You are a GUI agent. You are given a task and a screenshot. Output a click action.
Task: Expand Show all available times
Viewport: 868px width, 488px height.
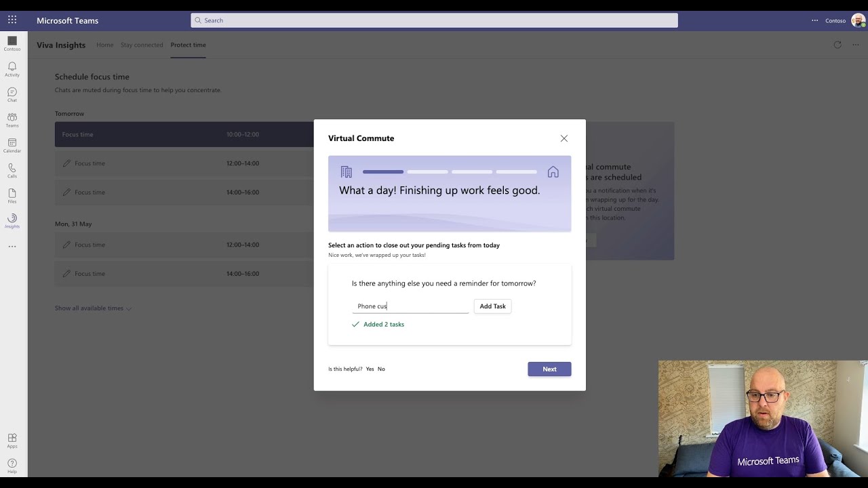pos(93,308)
